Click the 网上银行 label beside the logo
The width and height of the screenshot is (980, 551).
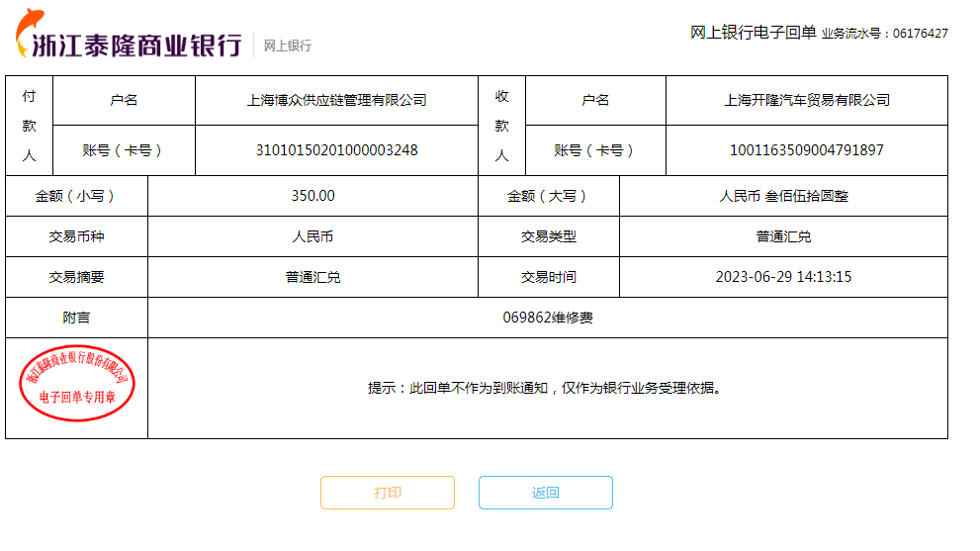287,46
